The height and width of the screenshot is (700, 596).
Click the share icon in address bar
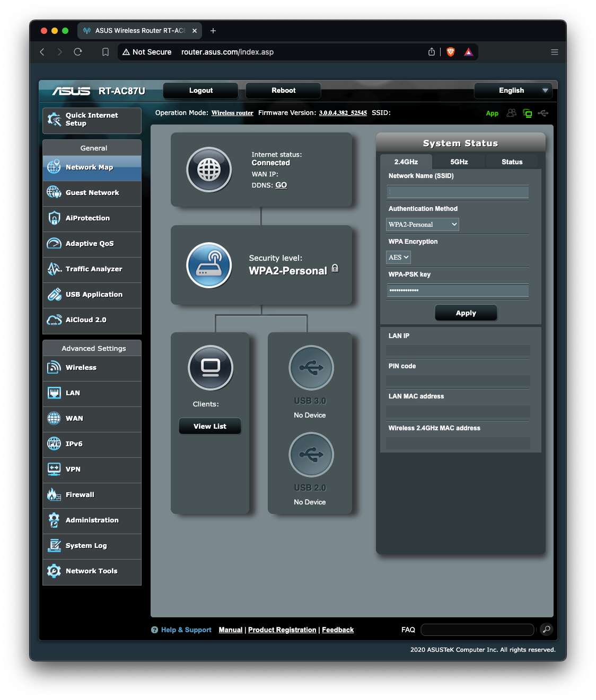(432, 52)
